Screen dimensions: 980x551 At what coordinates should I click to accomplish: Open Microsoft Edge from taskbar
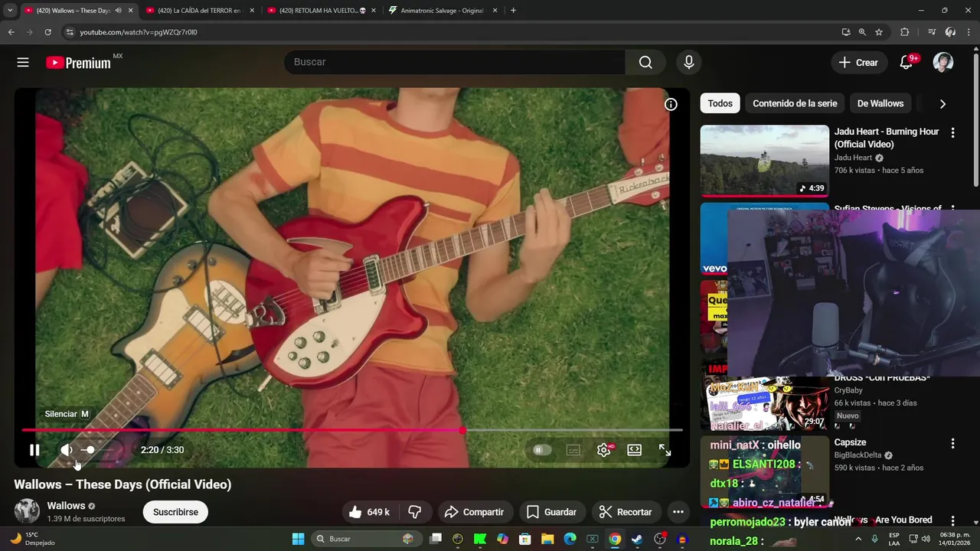(570, 539)
